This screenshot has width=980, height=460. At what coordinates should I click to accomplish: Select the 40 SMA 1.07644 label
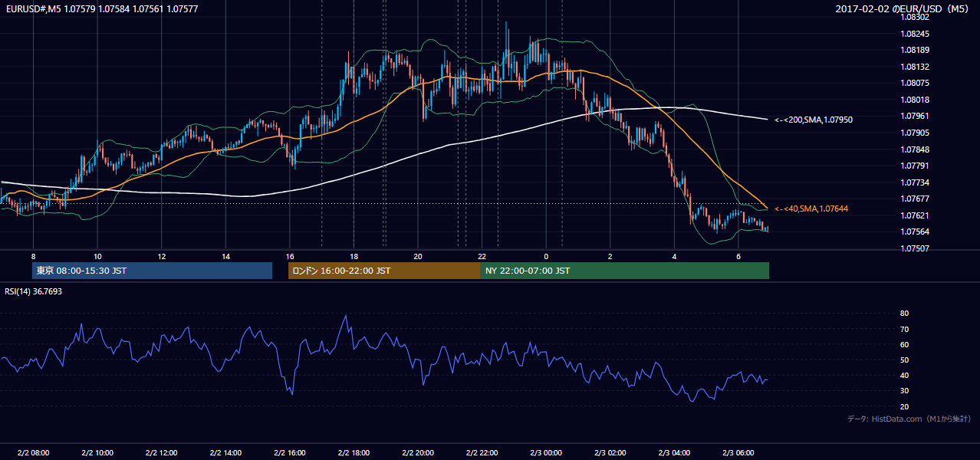(811, 209)
